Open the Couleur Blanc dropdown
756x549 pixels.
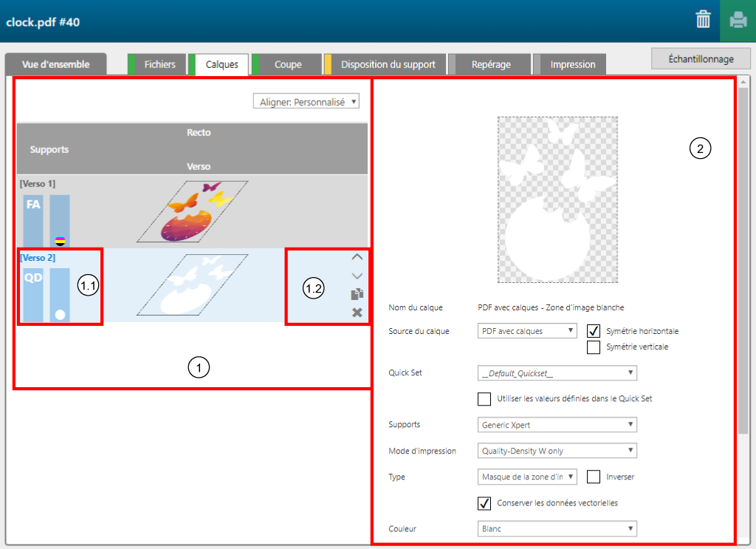tap(557, 529)
